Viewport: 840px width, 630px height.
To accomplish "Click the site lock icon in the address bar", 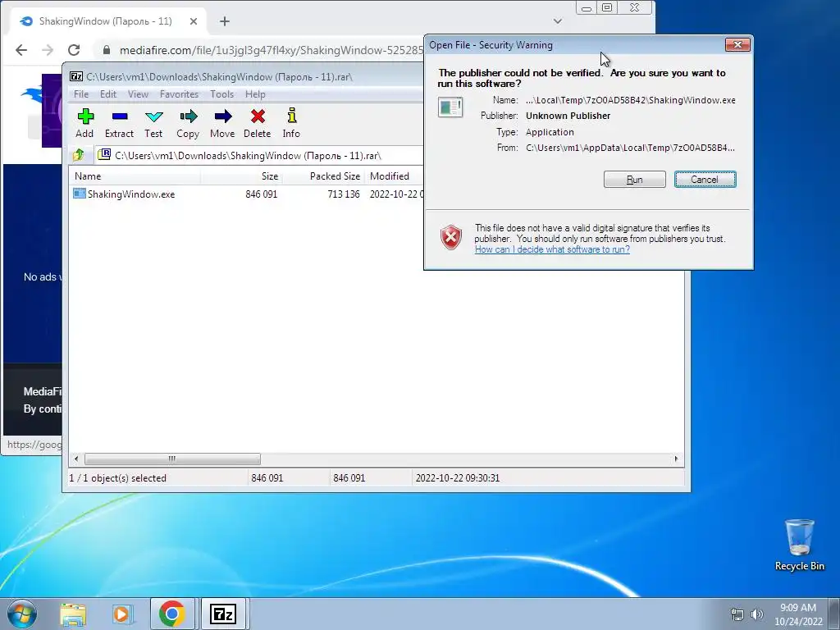I will 106,50.
